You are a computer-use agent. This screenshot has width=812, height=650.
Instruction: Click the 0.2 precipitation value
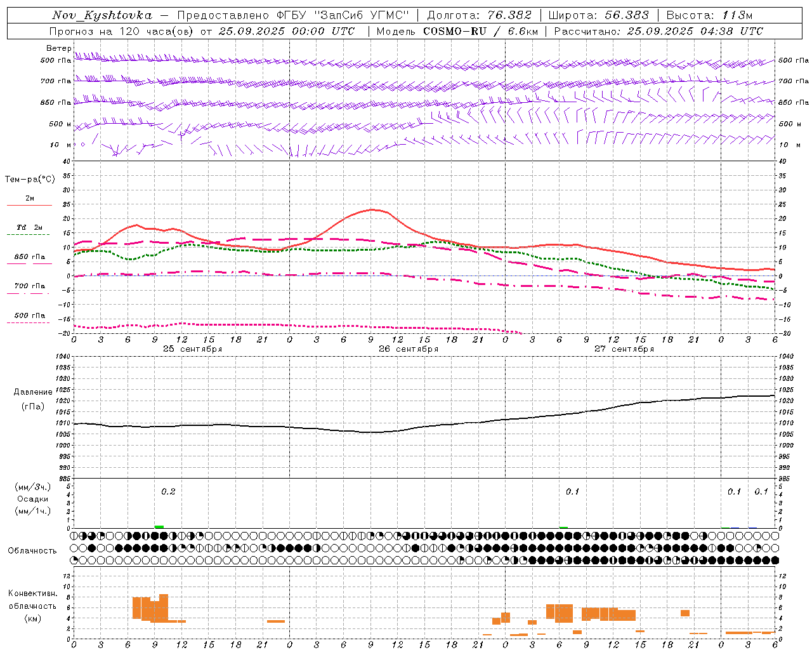168,492
